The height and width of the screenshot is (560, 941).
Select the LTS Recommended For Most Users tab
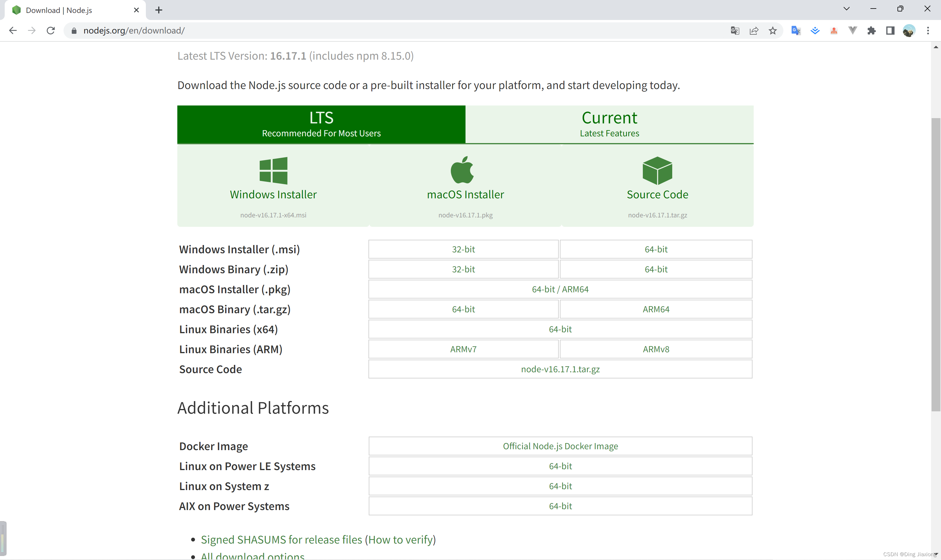(x=321, y=124)
